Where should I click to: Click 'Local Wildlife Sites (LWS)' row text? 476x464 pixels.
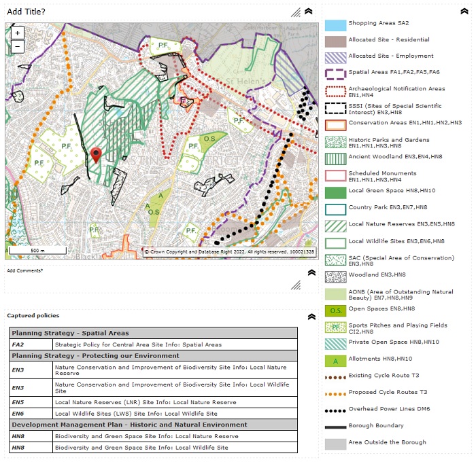pos(136,414)
